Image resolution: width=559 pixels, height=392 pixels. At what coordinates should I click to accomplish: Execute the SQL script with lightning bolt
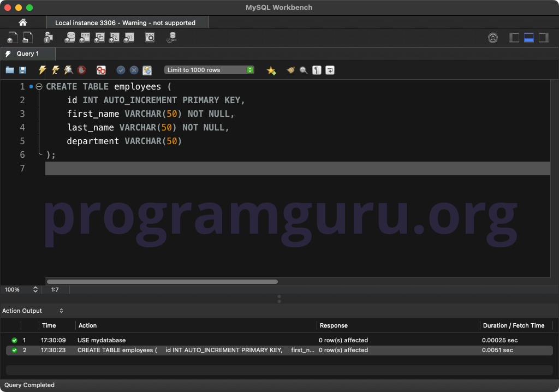[x=42, y=70]
